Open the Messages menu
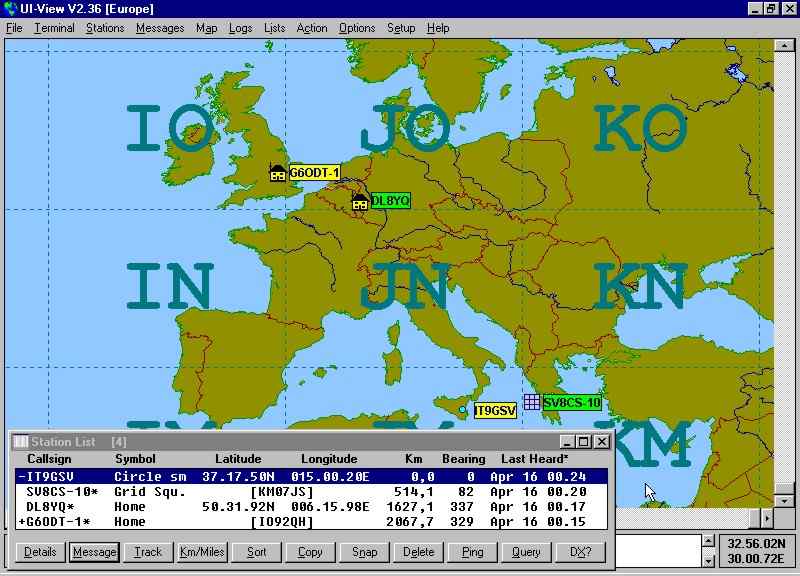Viewport: 800px width, 576px height. click(160, 28)
